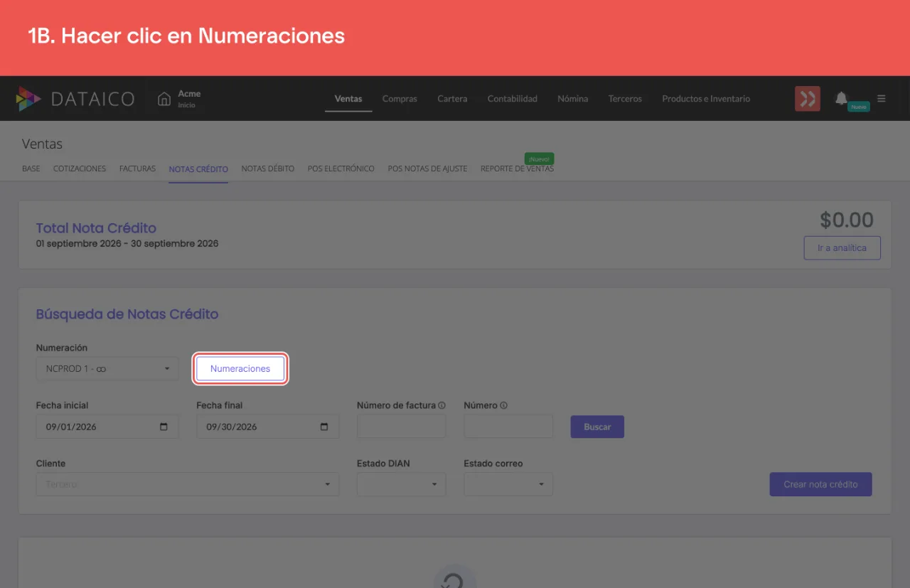
Task: Open the Cartera main menu
Action: click(452, 99)
